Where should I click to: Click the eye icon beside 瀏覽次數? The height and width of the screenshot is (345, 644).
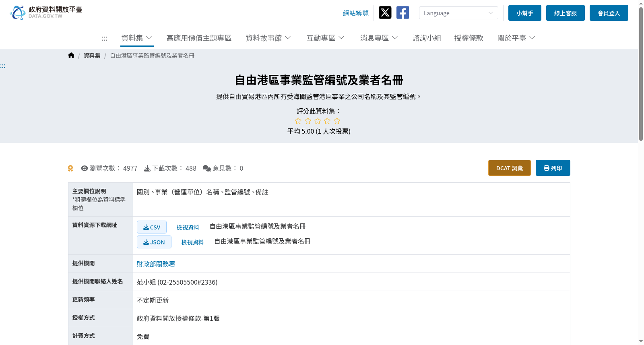point(85,168)
